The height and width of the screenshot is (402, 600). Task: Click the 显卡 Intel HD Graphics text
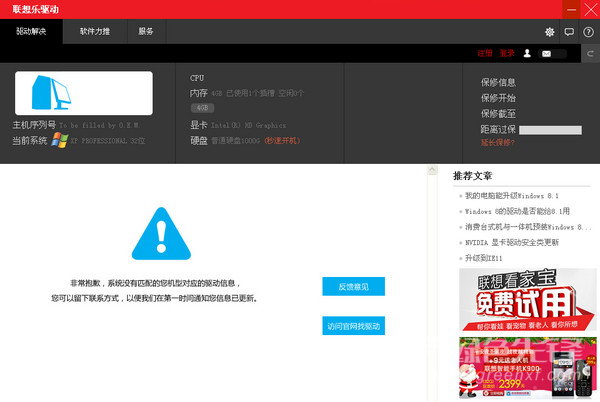(238, 125)
